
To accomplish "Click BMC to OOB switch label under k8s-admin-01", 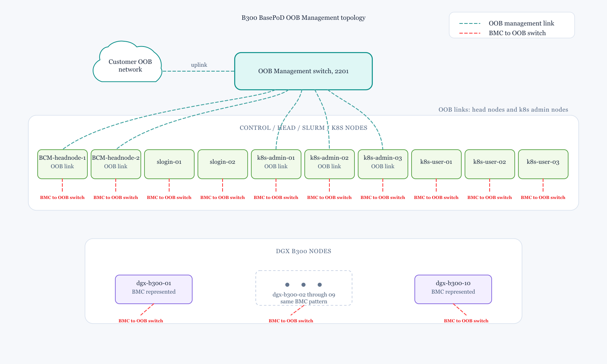I will click(276, 197).
